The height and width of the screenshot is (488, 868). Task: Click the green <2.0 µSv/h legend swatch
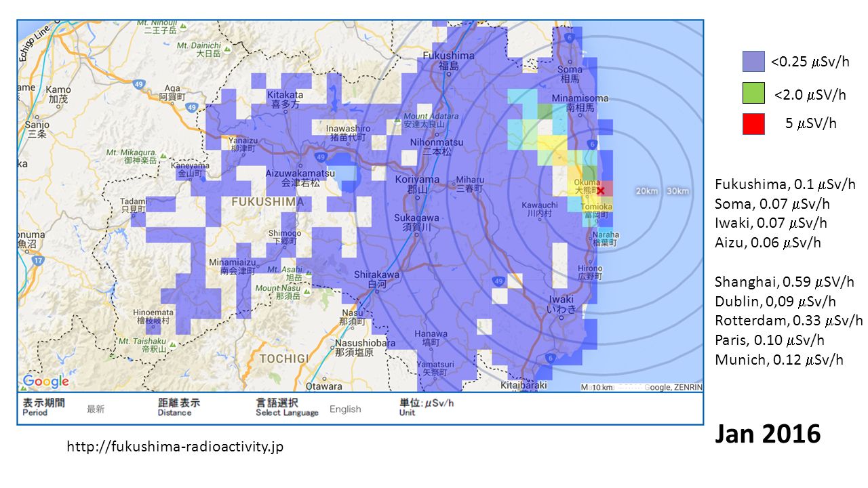pos(753,93)
